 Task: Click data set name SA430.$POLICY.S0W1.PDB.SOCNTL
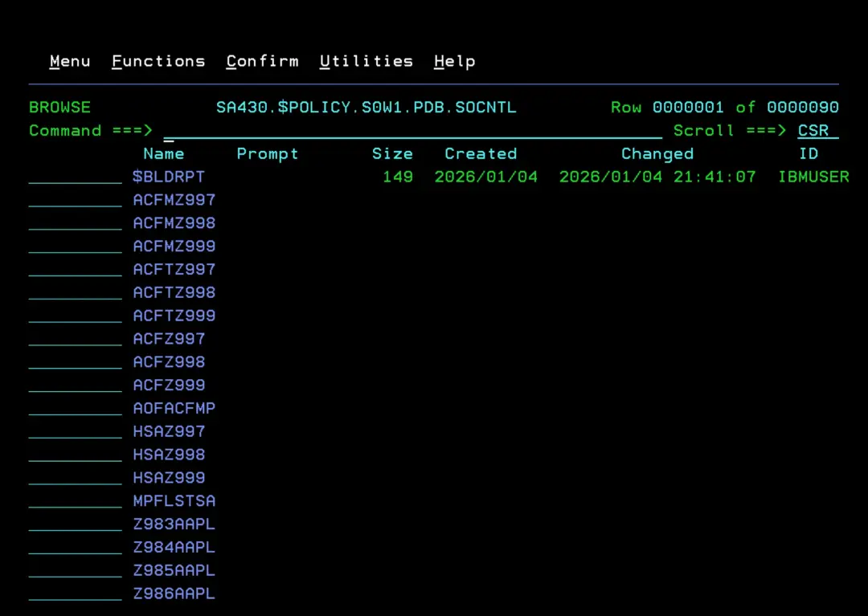pos(366,108)
